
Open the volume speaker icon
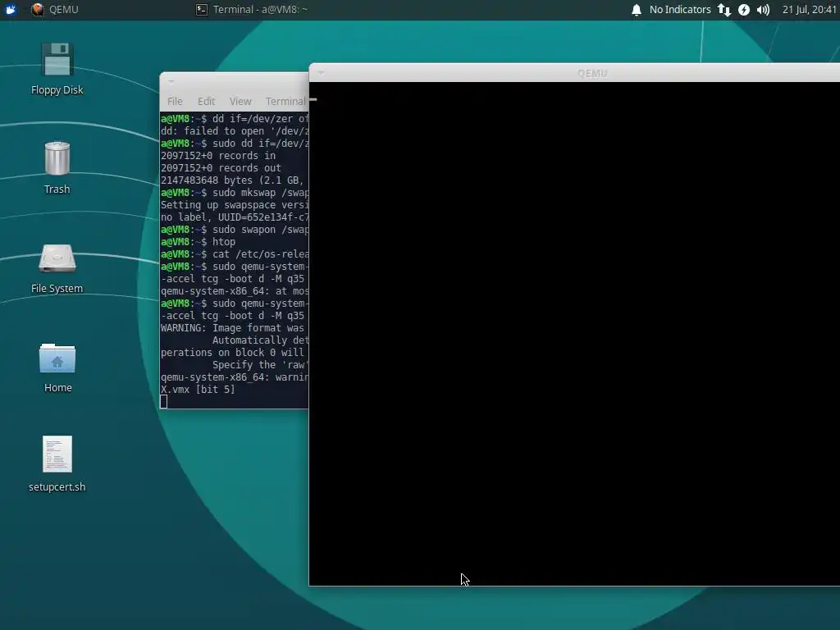(764, 10)
